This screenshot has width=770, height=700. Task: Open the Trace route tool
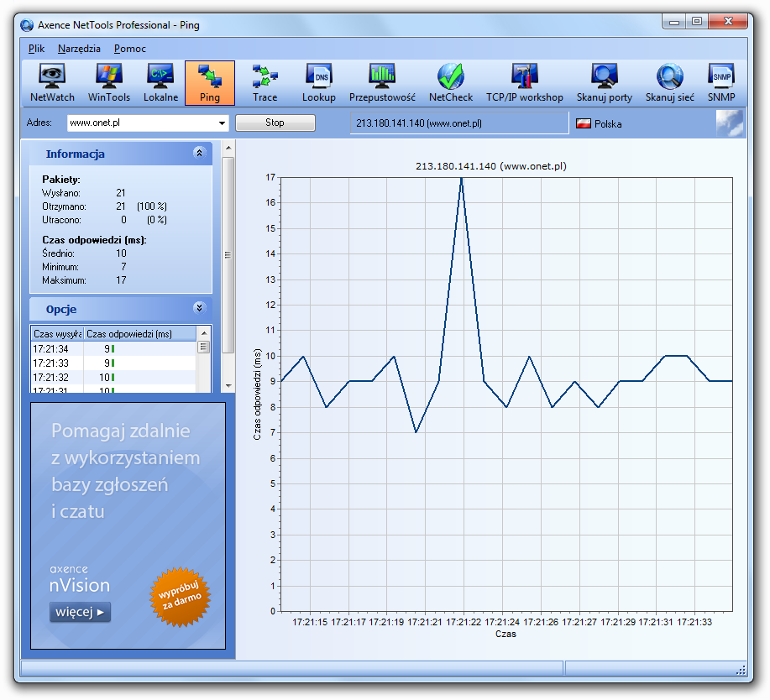coord(265,83)
